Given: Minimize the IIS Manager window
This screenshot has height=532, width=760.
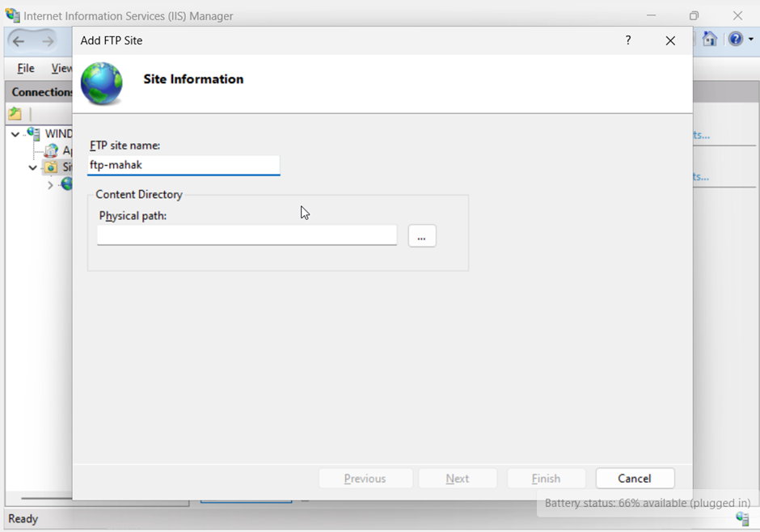Looking at the screenshot, I should tap(651, 16).
